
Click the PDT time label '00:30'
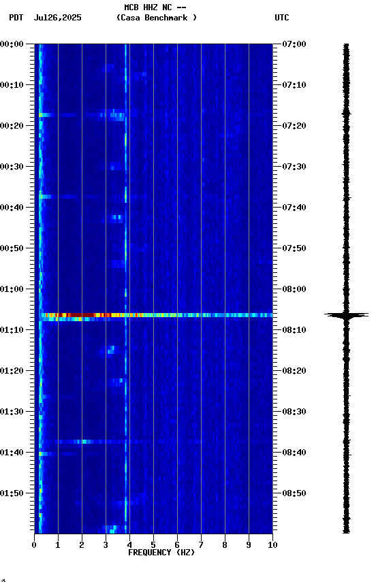[12, 167]
